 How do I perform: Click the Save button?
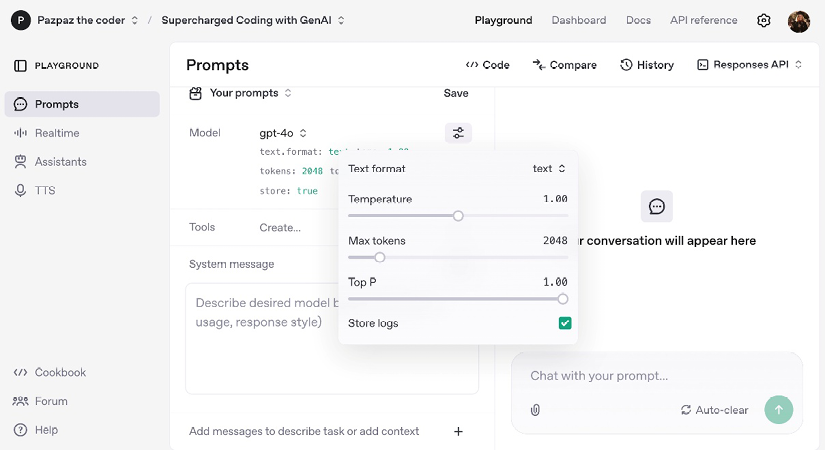tap(456, 93)
